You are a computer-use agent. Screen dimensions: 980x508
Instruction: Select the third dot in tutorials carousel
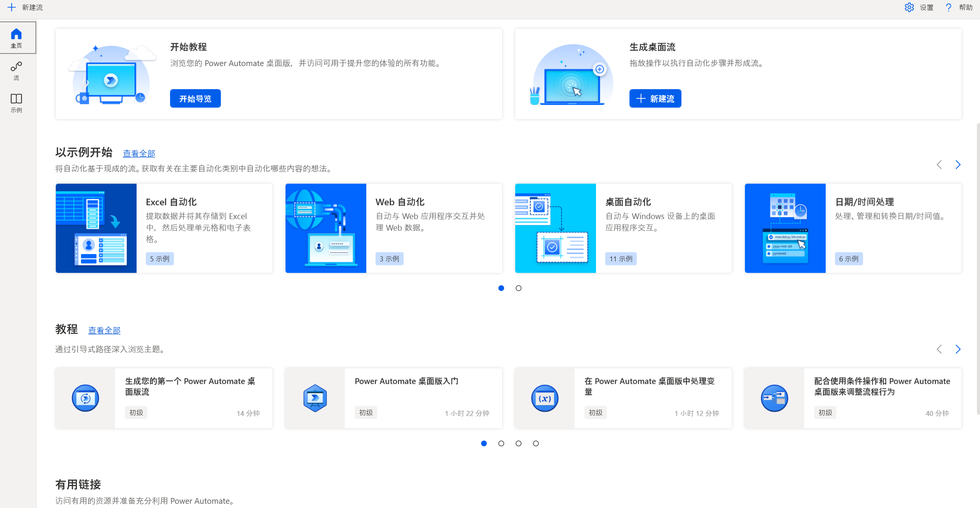click(x=518, y=443)
